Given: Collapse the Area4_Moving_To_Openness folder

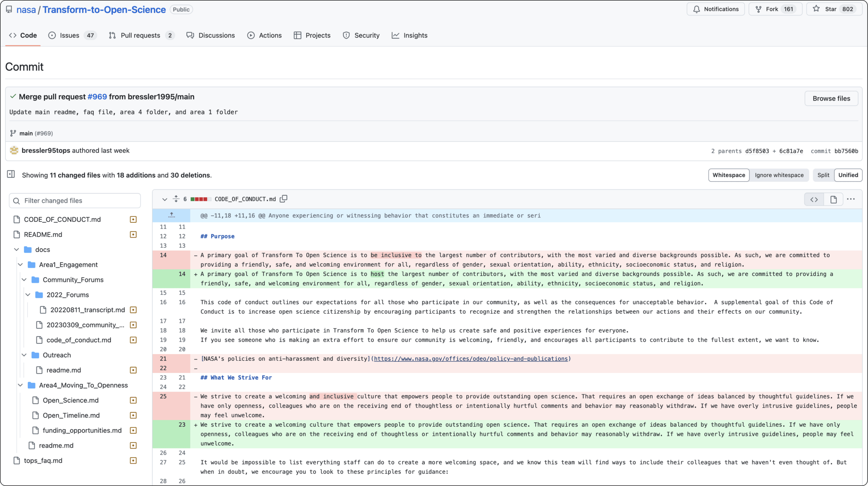Looking at the screenshot, I should pyautogui.click(x=21, y=385).
